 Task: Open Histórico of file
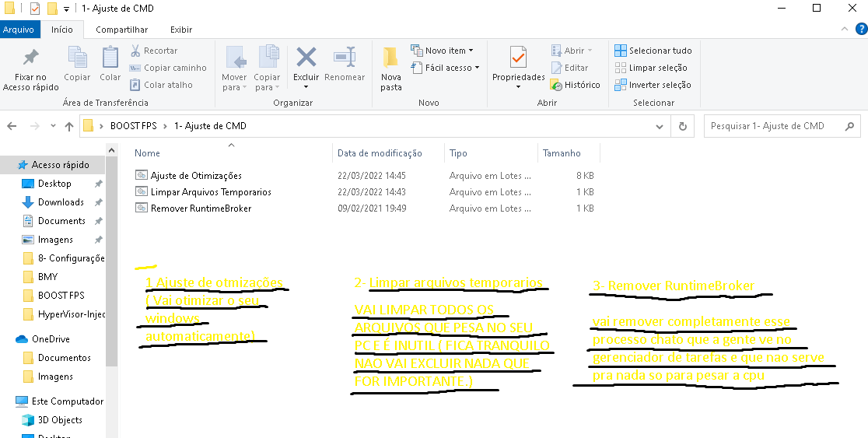pos(575,85)
